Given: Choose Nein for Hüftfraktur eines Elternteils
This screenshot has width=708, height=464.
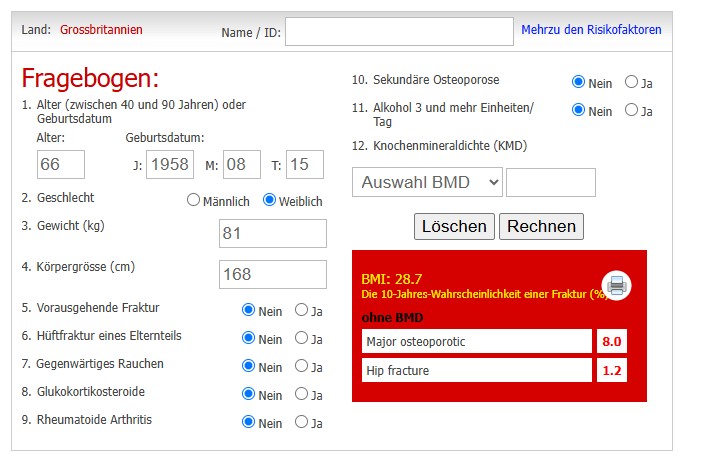Looking at the screenshot, I should 248,338.
